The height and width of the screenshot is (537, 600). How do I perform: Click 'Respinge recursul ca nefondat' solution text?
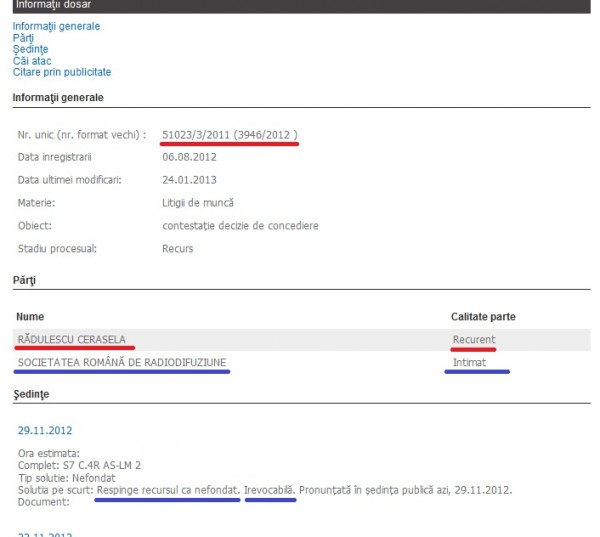[167, 489]
